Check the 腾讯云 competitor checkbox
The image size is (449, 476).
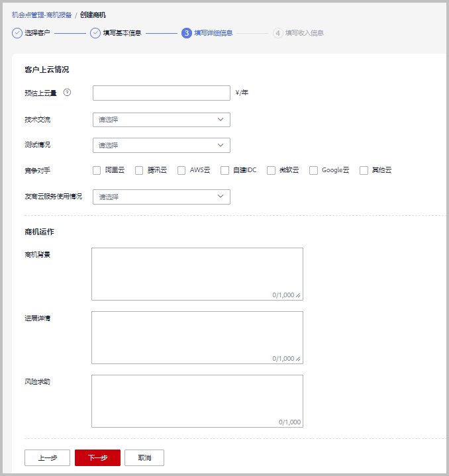(x=139, y=170)
